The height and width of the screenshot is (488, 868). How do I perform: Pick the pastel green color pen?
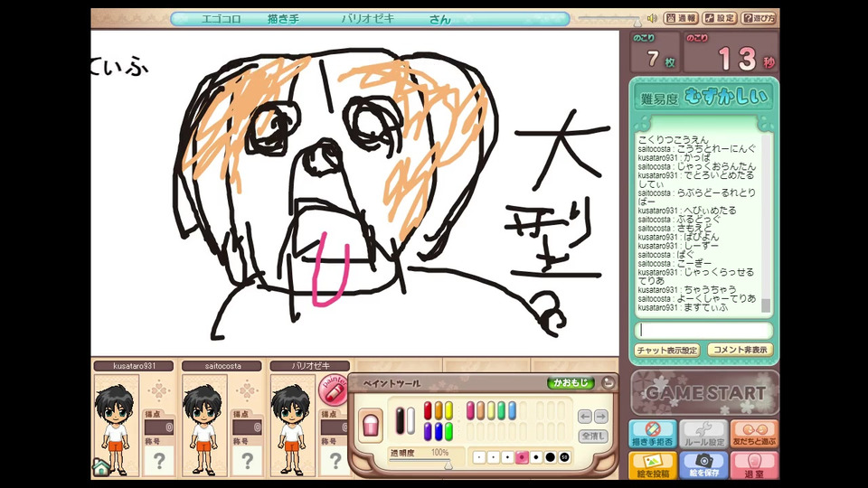[x=502, y=410]
